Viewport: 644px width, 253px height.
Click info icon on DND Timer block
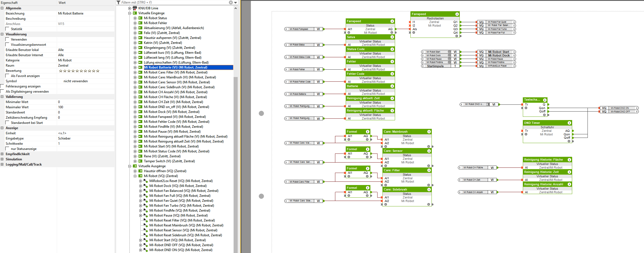569,123
